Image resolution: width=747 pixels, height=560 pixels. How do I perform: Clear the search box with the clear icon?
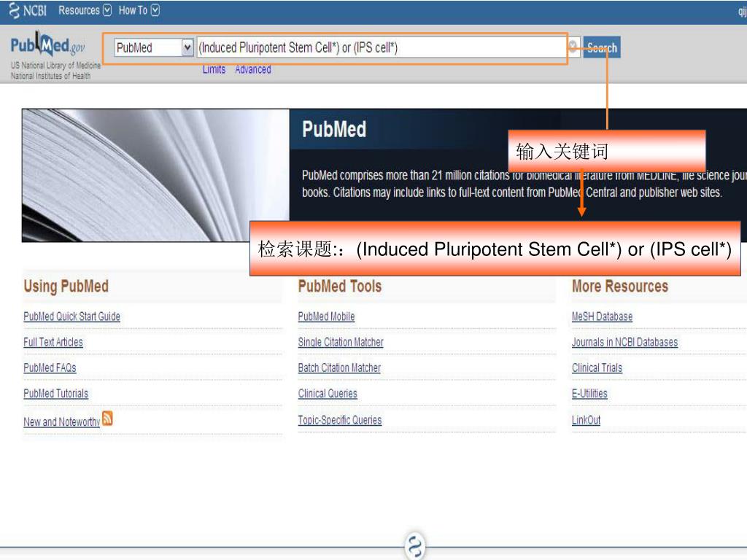[573, 46]
